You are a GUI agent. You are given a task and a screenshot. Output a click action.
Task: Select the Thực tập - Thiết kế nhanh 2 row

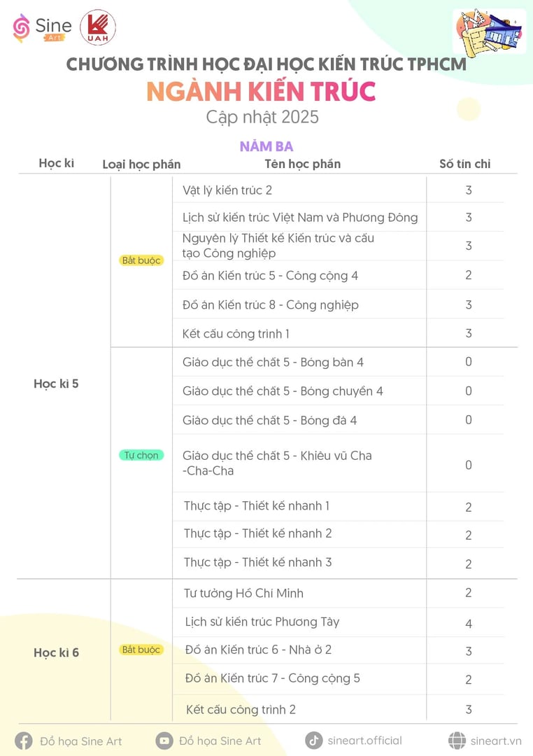tap(338, 533)
